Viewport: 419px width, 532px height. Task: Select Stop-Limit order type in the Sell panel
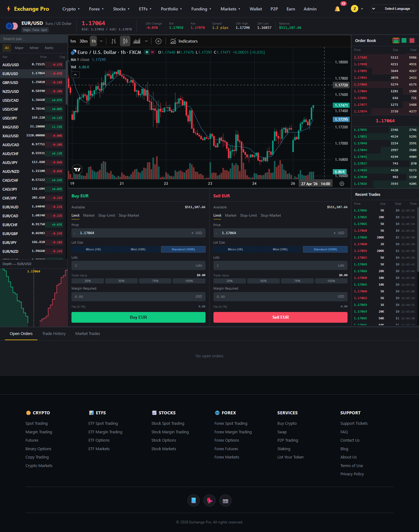click(248, 215)
